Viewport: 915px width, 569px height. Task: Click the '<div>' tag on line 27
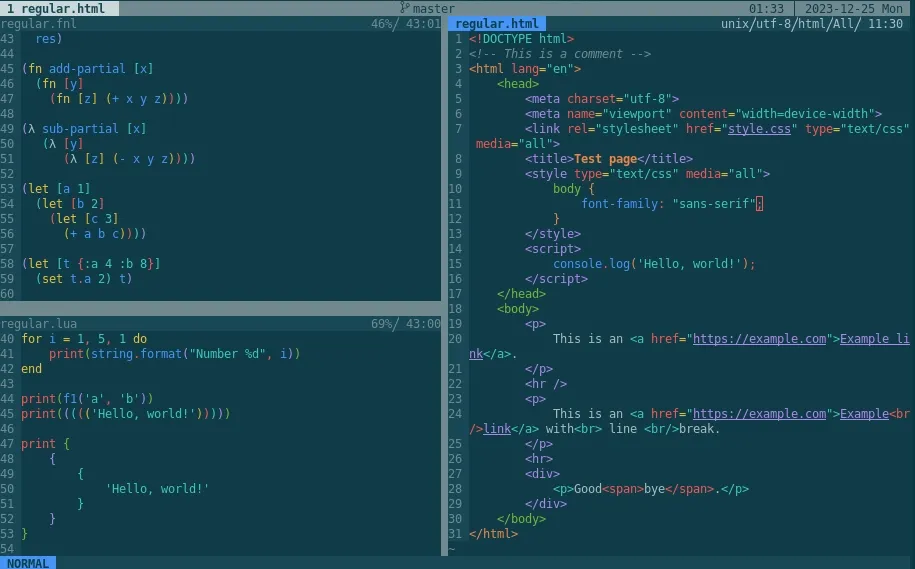coord(542,474)
